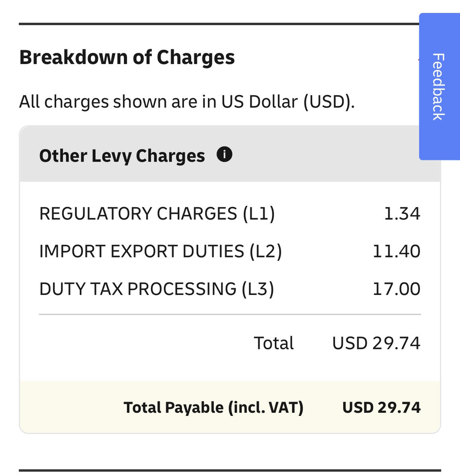Viewport: 460px width, 476px height.
Task: Select the Other Levy Charges header text
Action: 122,156
